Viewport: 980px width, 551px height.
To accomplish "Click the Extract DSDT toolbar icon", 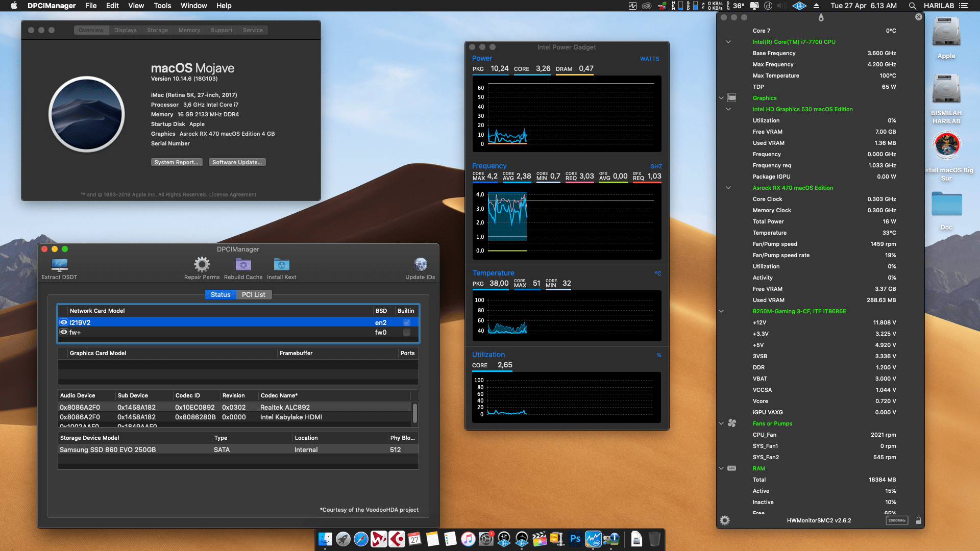I will [x=60, y=265].
